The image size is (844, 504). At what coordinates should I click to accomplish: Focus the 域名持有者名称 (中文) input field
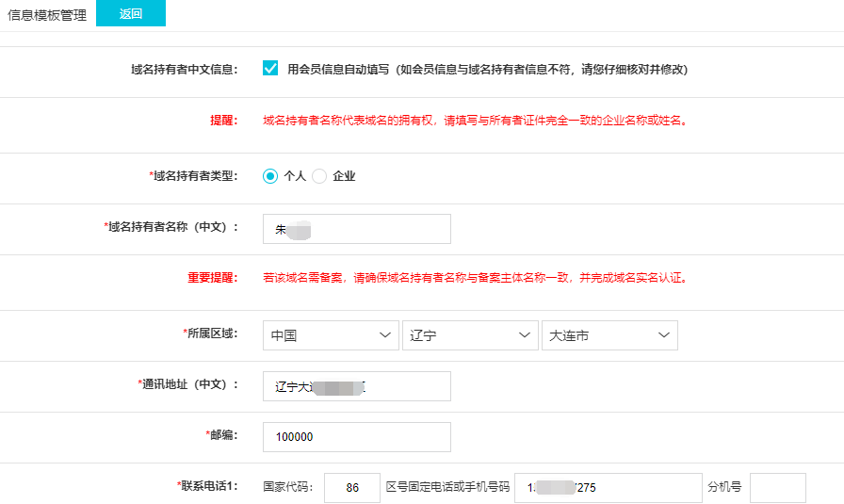click(x=357, y=229)
